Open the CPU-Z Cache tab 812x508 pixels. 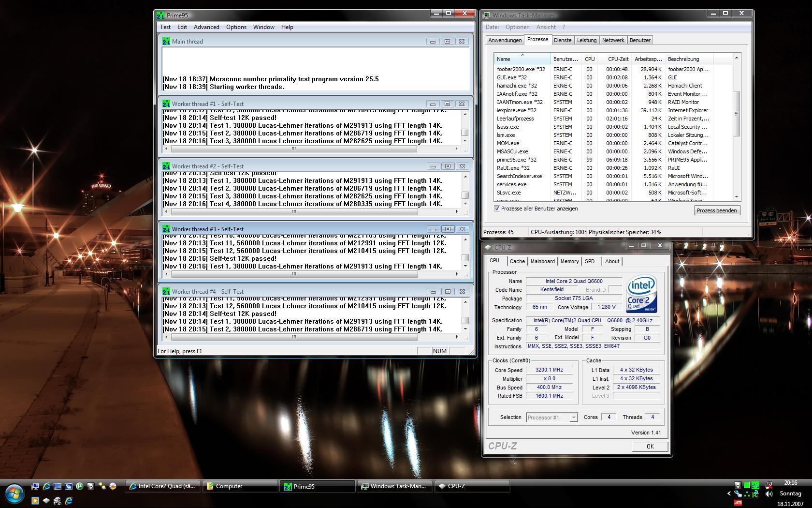click(x=517, y=261)
